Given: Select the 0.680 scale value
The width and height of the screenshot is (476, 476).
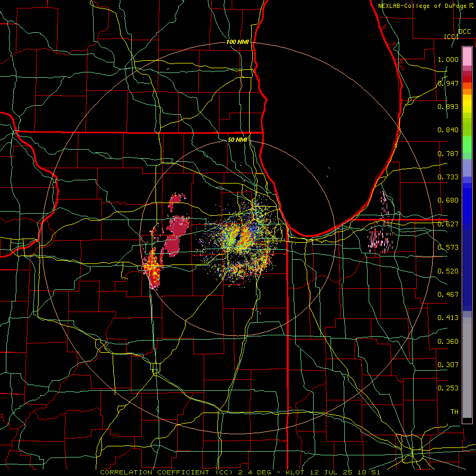Looking at the screenshot, I should 448,200.
